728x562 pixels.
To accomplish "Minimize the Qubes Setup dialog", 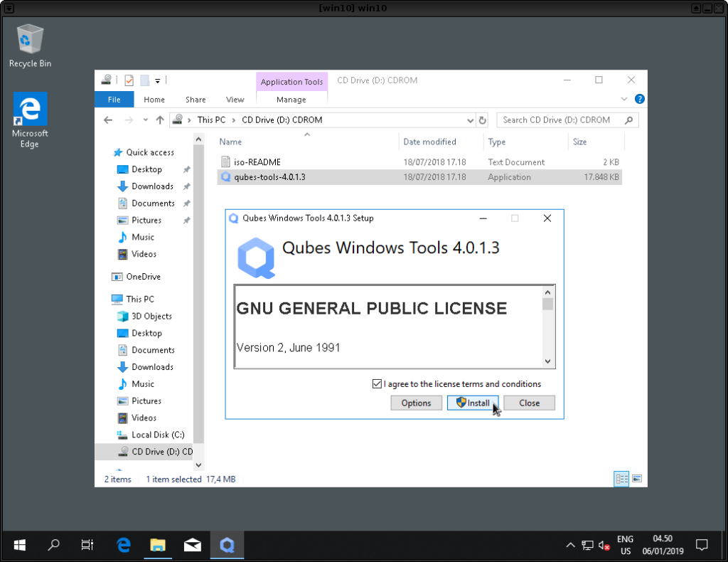I will pyautogui.click(x=483, y=218).
